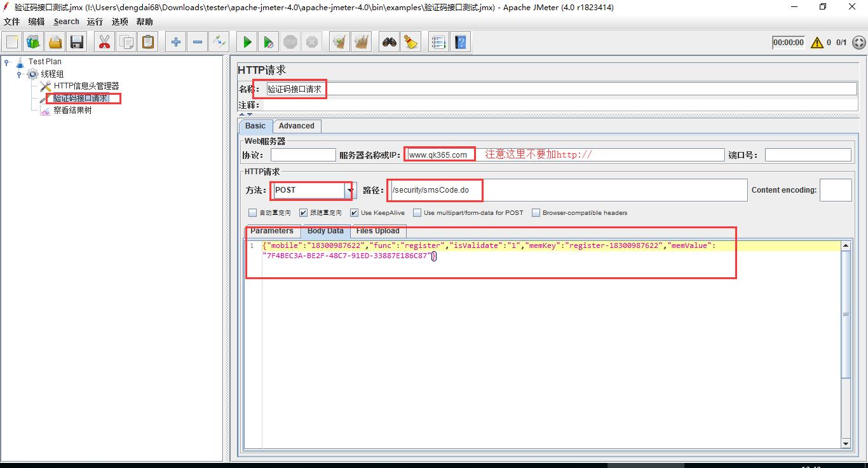The width and height of the screenshot is (868, 468).
Task: Open the 编辑 menu
Action: click(x=36, y=22)
